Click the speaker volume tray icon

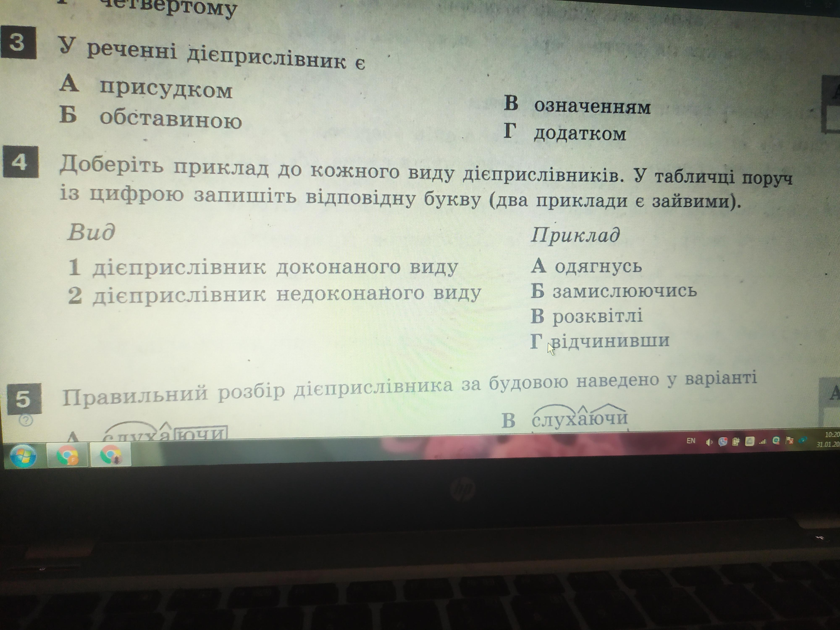coord(709,442)
